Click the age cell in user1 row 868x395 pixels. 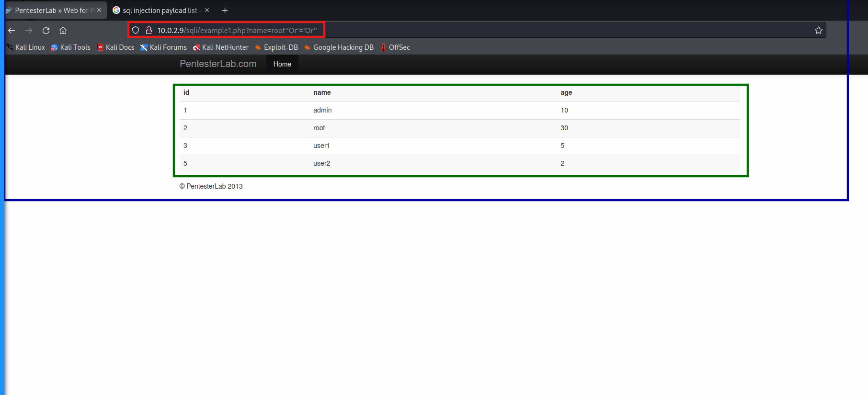click(x=562, y=146)
